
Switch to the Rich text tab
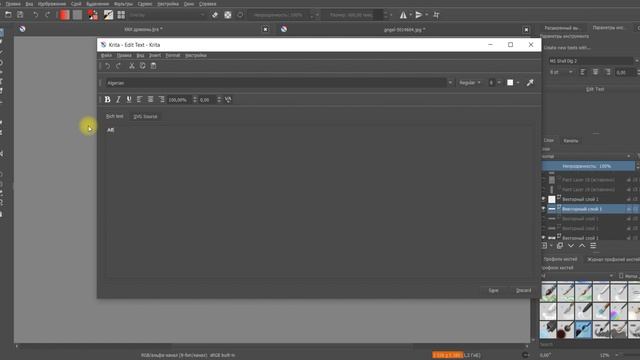114,116
